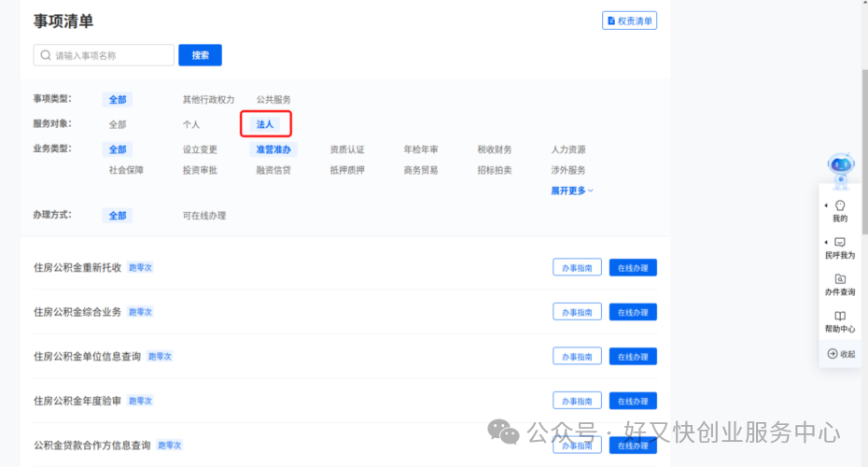The image size is (868, 467).
Task: Open the 住房公积金单位信息查询 item title
Action: (x=88, y=356)
